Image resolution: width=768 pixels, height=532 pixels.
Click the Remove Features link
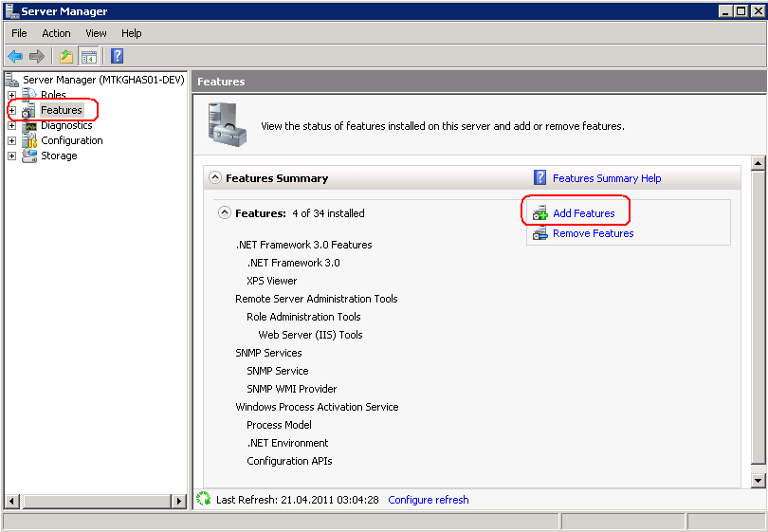point(594,233)
